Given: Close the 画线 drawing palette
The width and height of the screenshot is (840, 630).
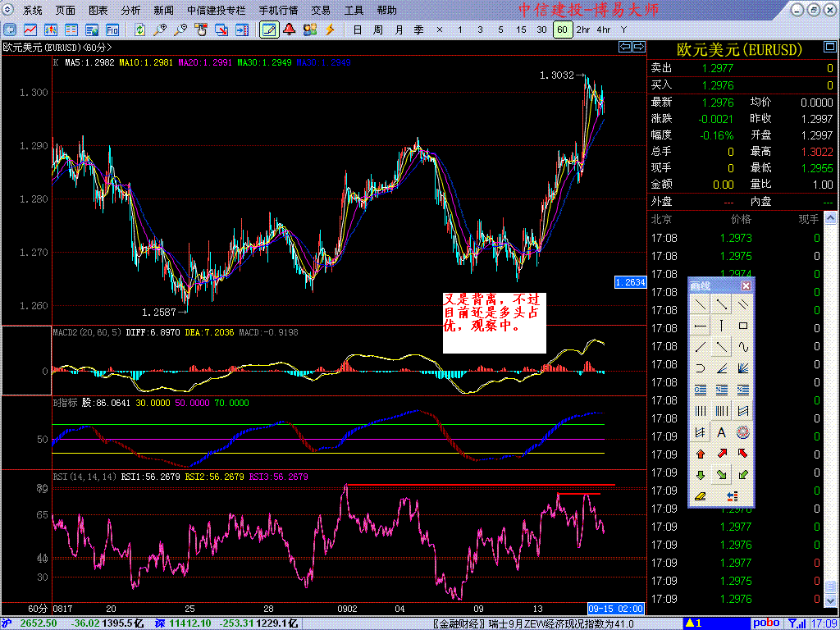Looking at the screenshot, I should click(746, 286).
